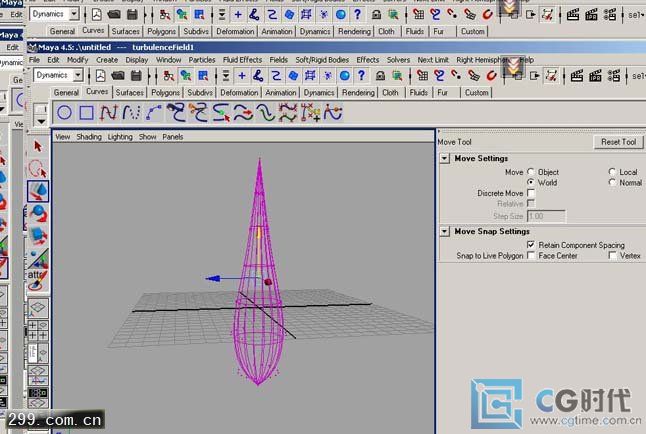The height and width of the screenshot is (434, 646).
Task: Click blue question mark mask icon in front window
Action: click(x=361, y=75)
